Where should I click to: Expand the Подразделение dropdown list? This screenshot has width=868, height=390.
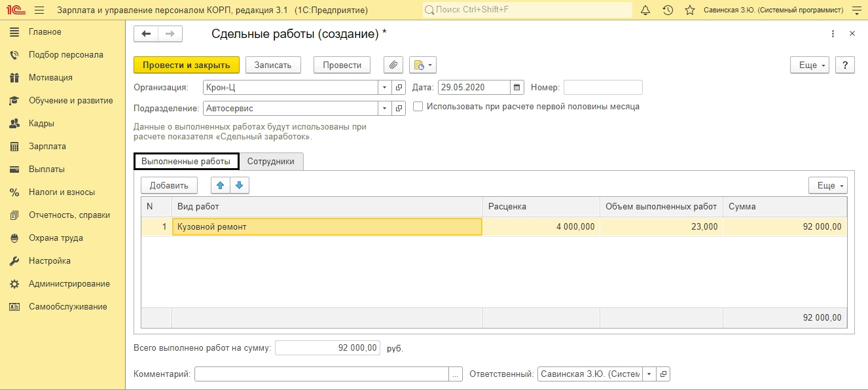384,108
